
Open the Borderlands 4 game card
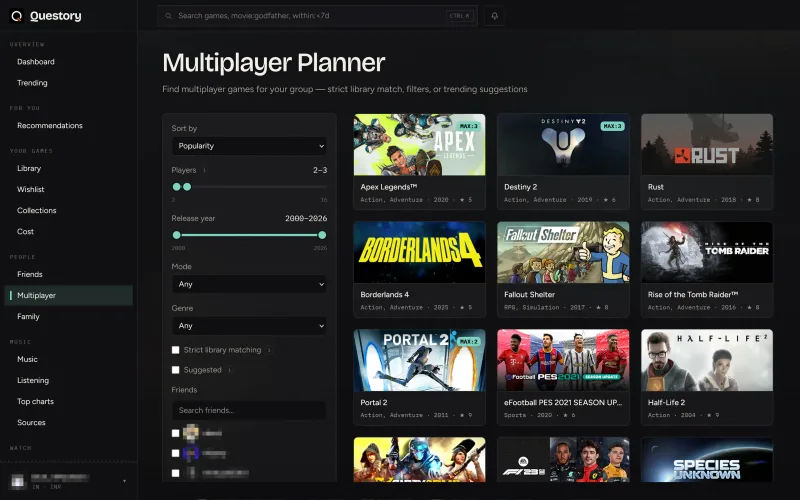(x=419, y=269)
